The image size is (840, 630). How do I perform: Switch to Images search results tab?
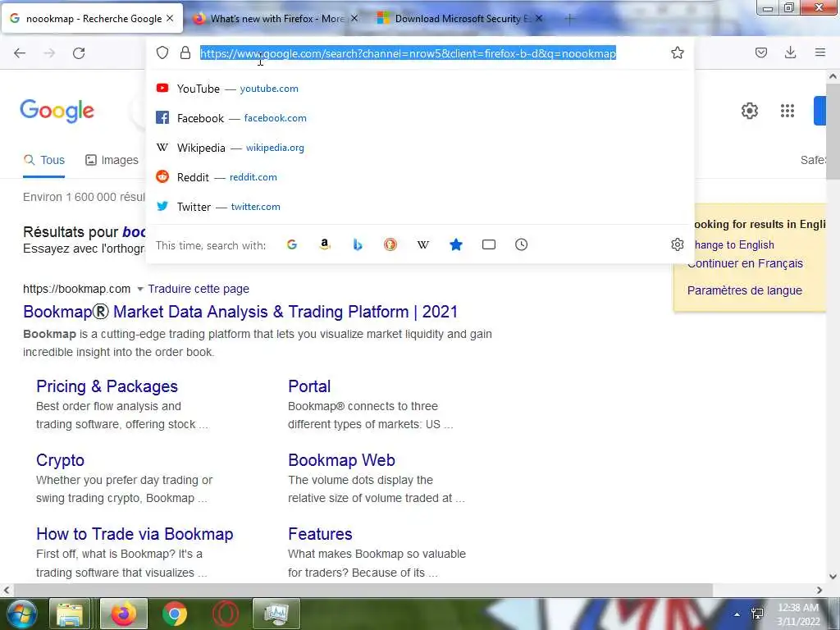112,160
